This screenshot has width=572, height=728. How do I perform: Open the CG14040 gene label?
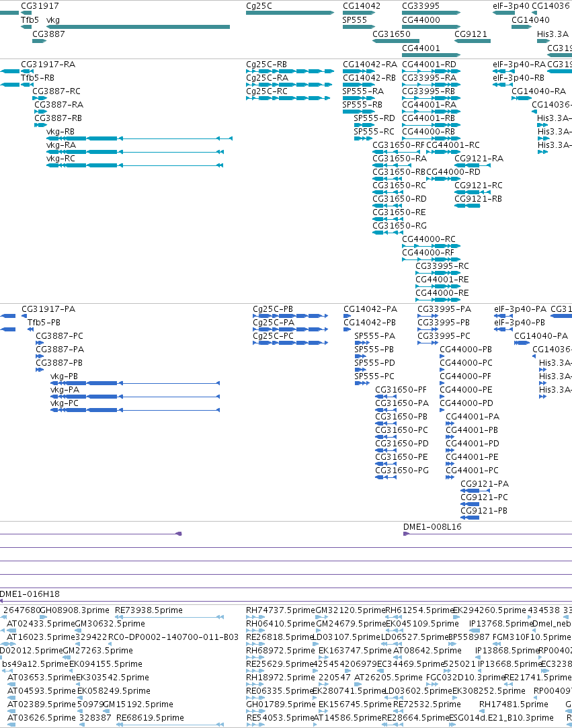pyautogui.click(x=531, y=20)
